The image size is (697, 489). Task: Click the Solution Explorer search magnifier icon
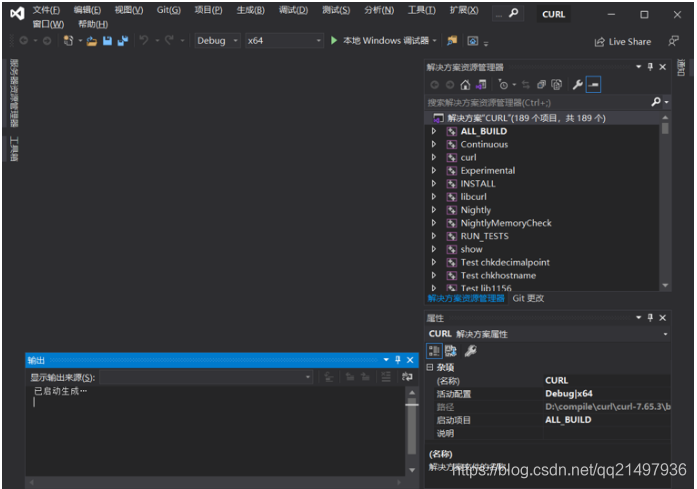[656, 102]
